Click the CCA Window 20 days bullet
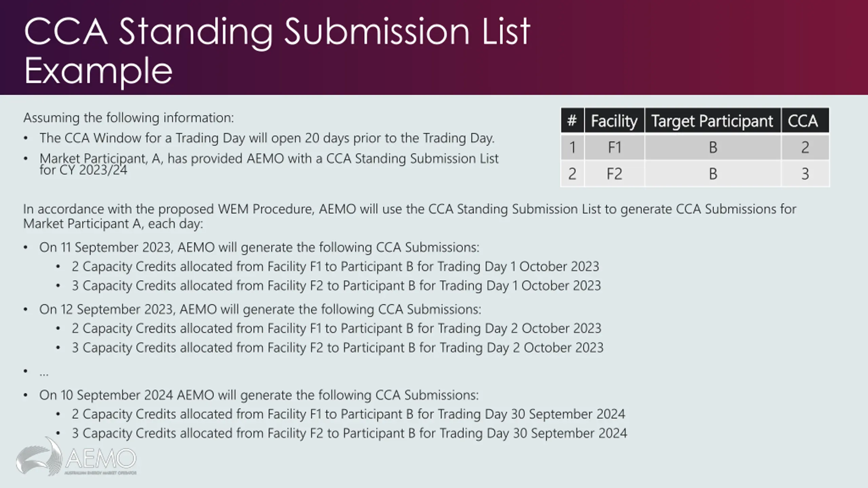This screenshot has width=868, height=488. click(x=267, y=138)
